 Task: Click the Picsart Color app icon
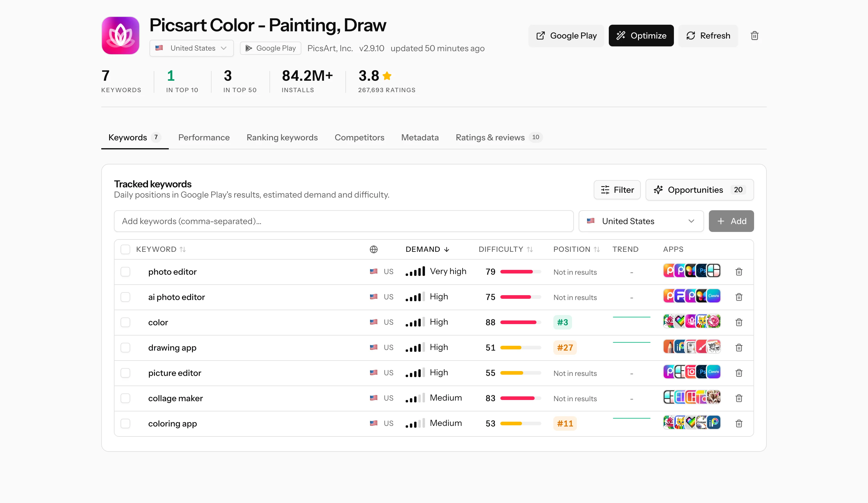121,36
